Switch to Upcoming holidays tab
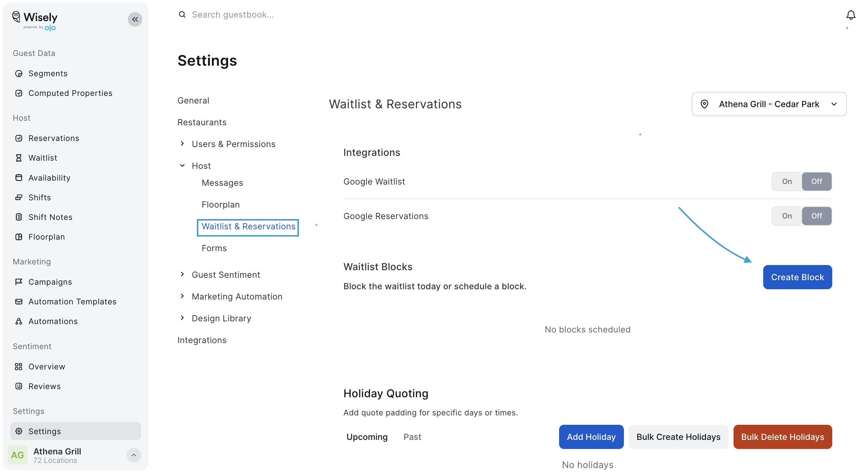868x475 pixels. (367, 437)
